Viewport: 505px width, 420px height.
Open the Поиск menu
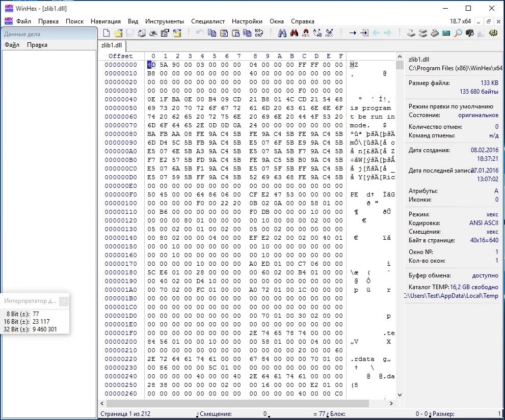(x=74, y=21)
